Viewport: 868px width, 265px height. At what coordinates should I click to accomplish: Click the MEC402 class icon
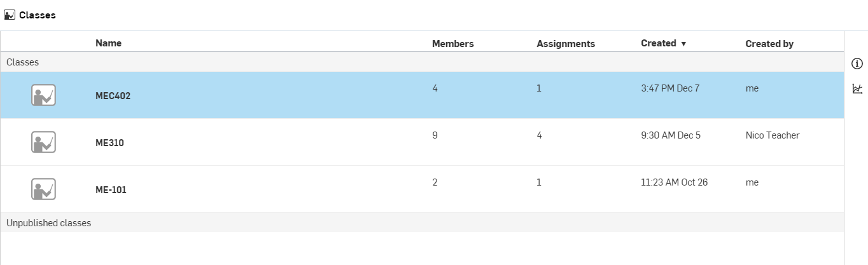43,95
